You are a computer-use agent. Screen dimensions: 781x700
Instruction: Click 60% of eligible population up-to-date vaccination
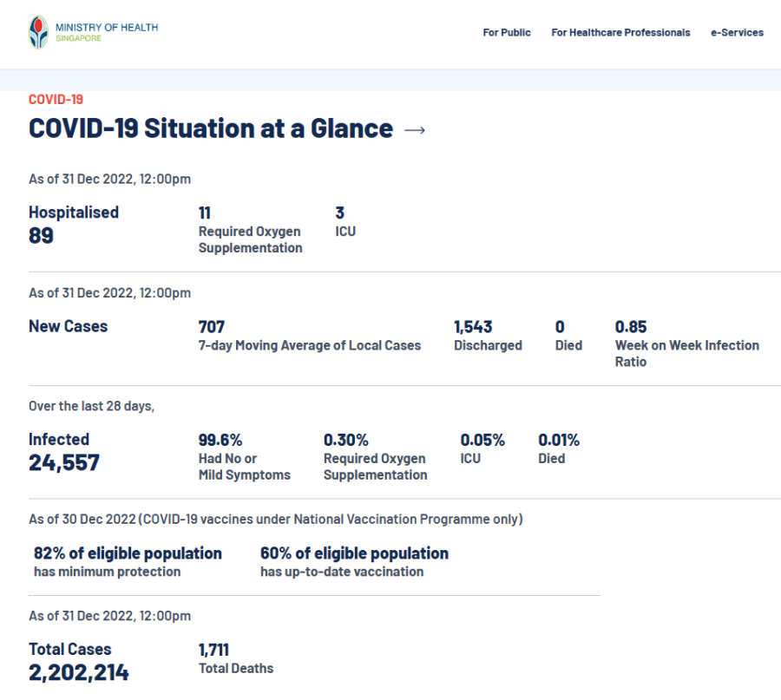[354, 553]
